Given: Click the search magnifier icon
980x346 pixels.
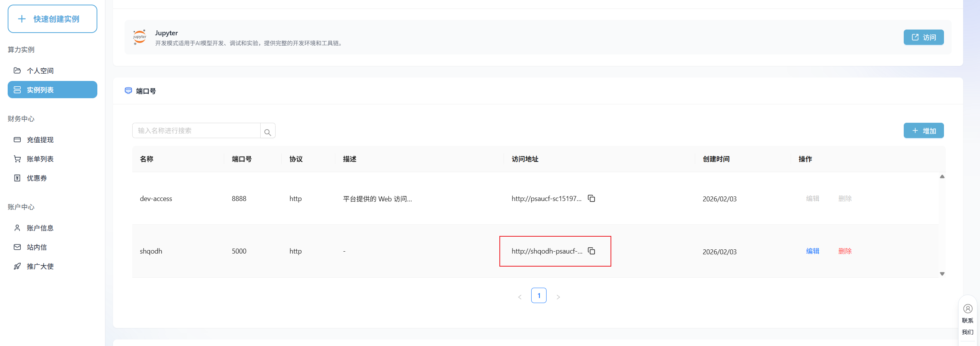Looking at the screenshot, I should 268,132.
